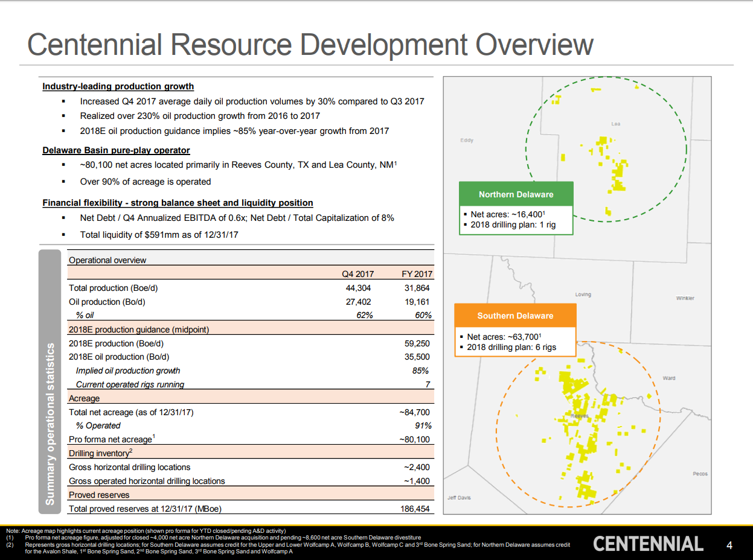This screenshot has height=560, width=753.
Task: Click footnote (1) about pro forma net acreage
Action: [x=213, y=537]
